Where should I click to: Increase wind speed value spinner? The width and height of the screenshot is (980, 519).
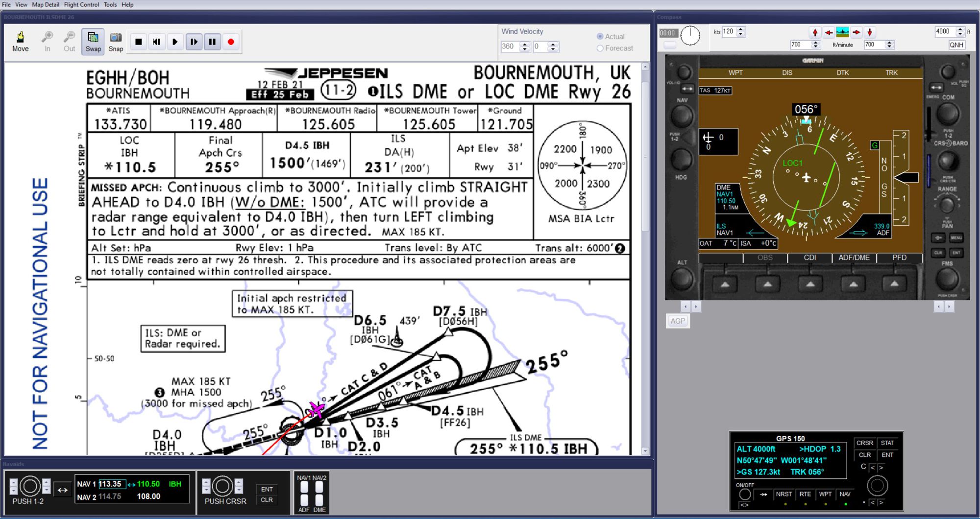(553, 44)
